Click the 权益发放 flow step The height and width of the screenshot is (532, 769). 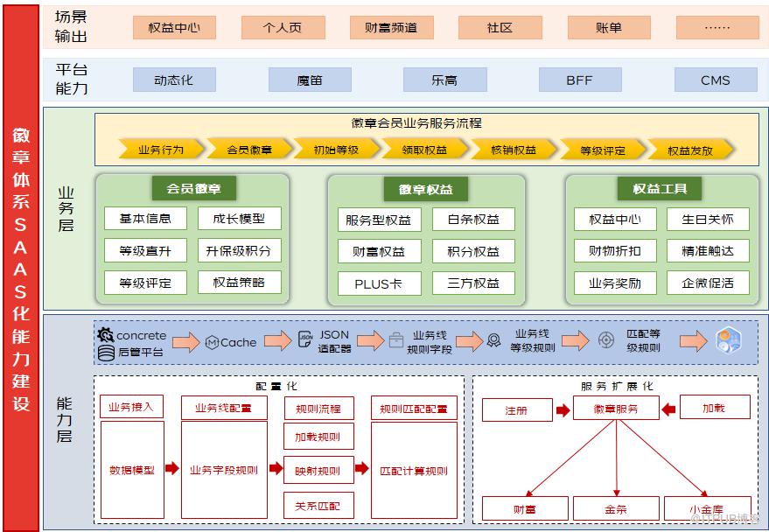[x=691, y=150]
